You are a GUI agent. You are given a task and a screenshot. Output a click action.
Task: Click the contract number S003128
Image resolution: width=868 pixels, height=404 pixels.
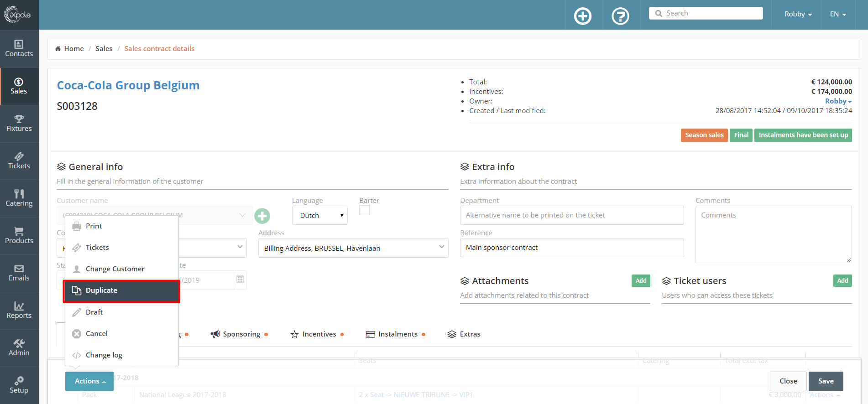tap(77, 106)
